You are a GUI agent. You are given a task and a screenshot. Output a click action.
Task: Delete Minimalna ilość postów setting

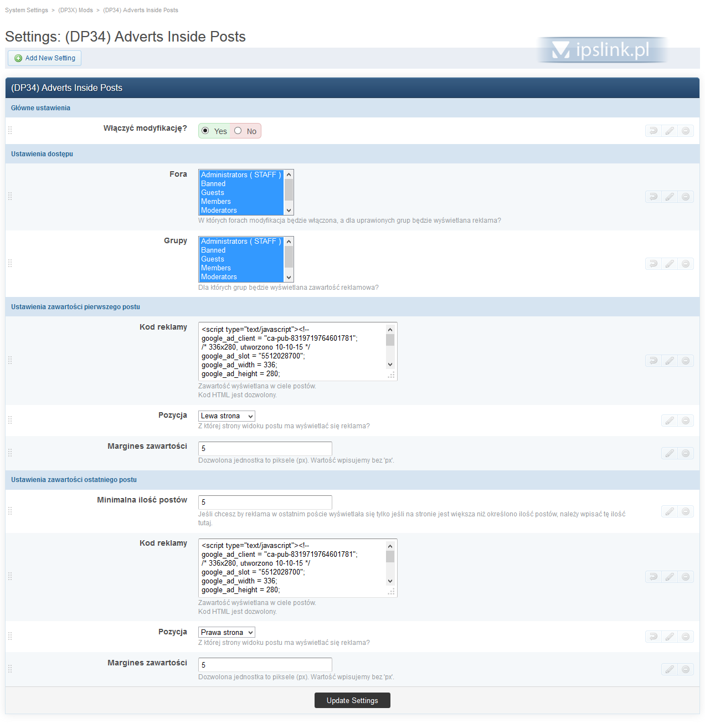tap(686, 511)
